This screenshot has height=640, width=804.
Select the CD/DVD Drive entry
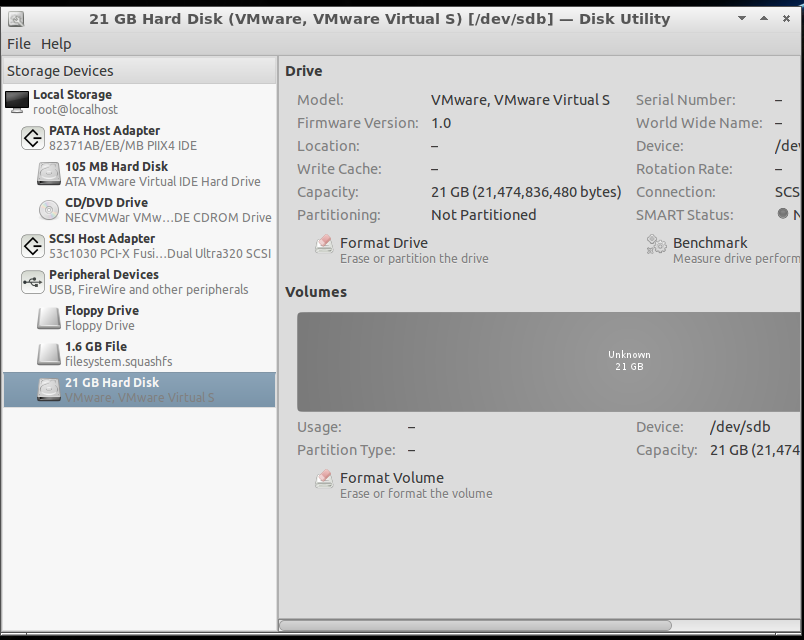[139, 210]
